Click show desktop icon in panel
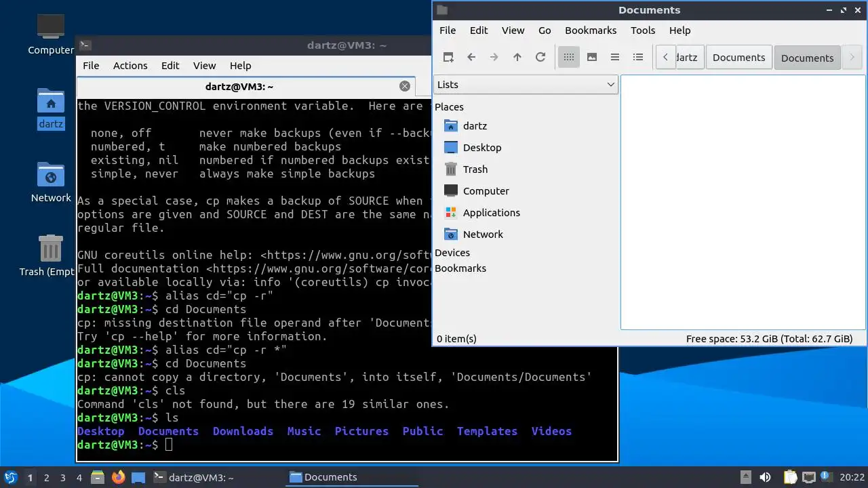Viewport: 868px width, 488px height. [x=138, y=477]
